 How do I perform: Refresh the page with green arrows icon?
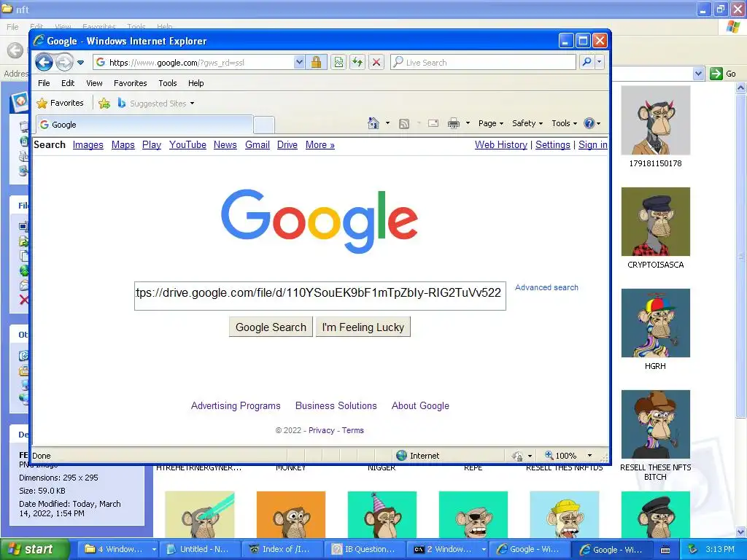click(357, 63)
